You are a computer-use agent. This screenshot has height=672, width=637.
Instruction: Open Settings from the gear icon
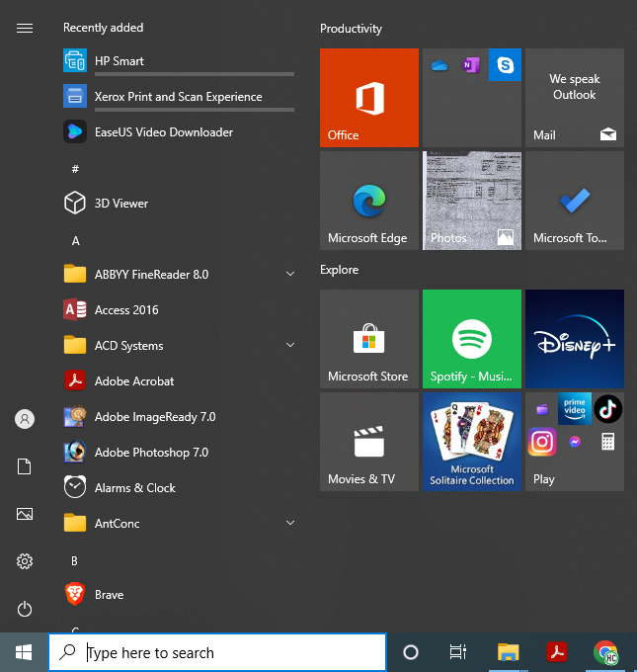point(25,561)
